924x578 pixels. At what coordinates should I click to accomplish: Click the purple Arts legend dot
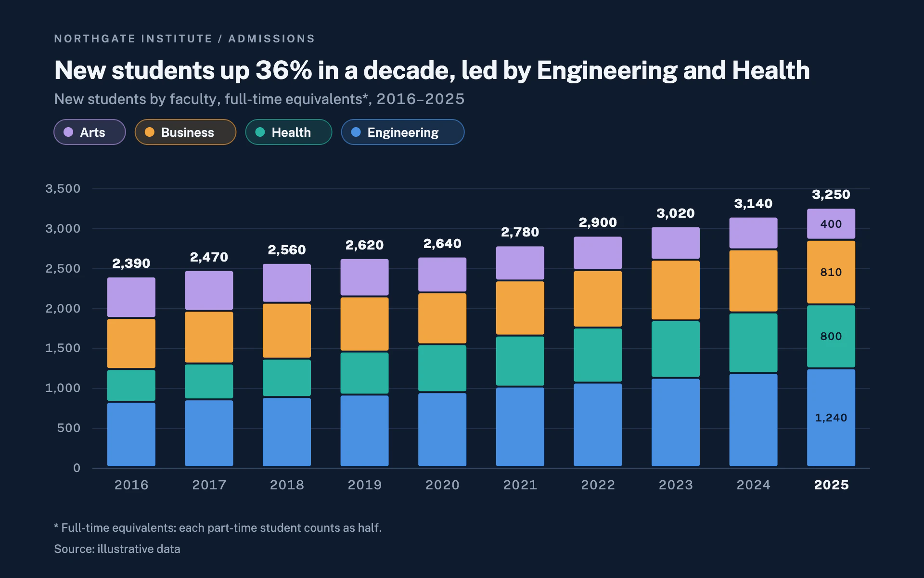click(68, 132)
